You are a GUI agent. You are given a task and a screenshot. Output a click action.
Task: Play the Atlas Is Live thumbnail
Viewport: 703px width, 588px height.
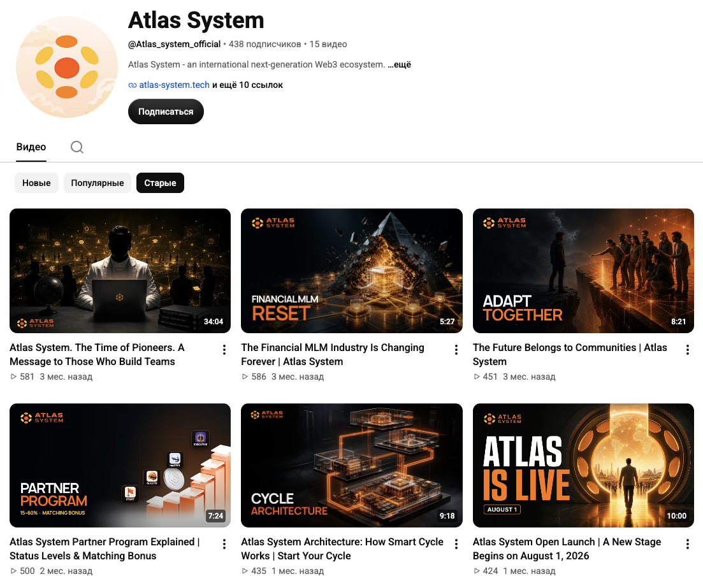click(583, 465)
